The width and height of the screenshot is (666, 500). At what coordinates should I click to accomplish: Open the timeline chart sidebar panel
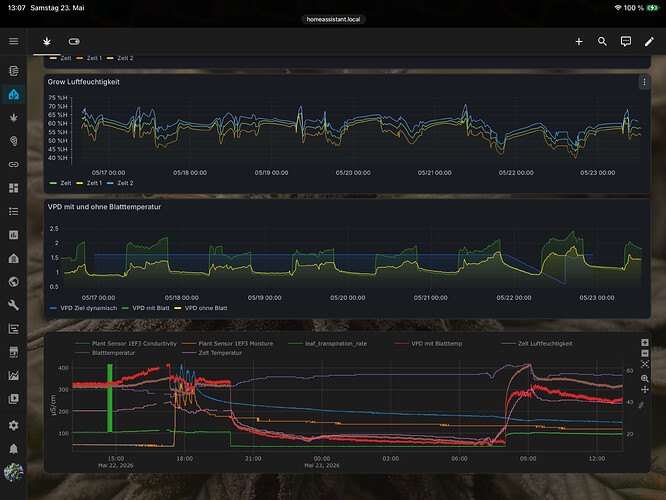coord(14,328)
